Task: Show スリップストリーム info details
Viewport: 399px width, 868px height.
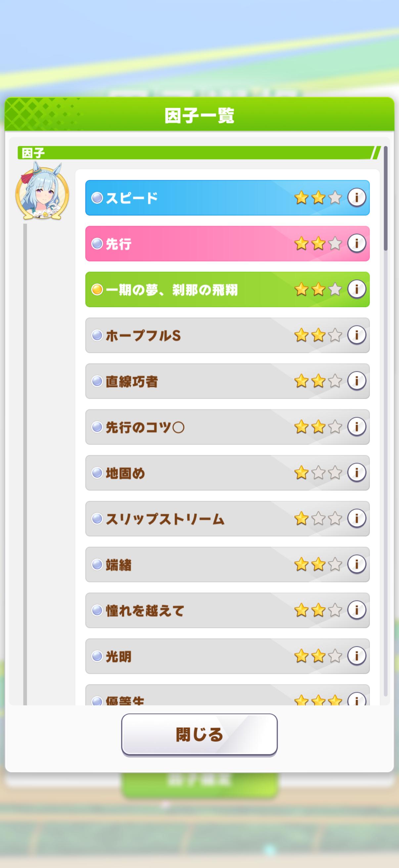Action: [x=356, y=518]
